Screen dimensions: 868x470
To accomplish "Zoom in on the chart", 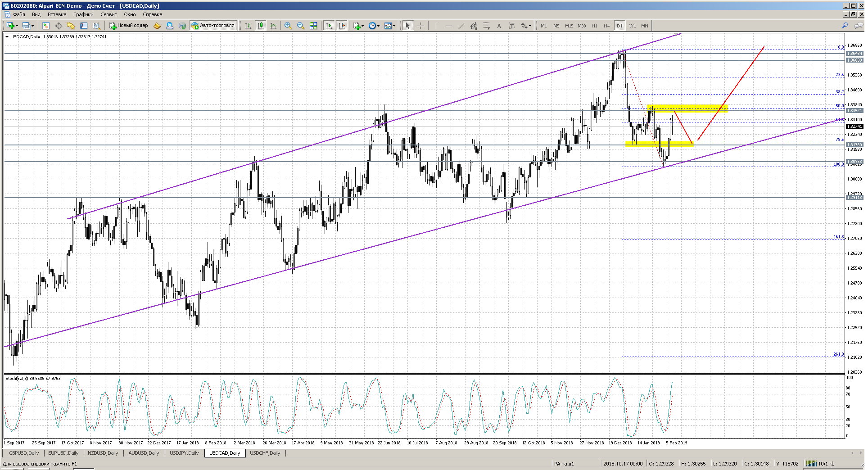I will tap(288, 26).
